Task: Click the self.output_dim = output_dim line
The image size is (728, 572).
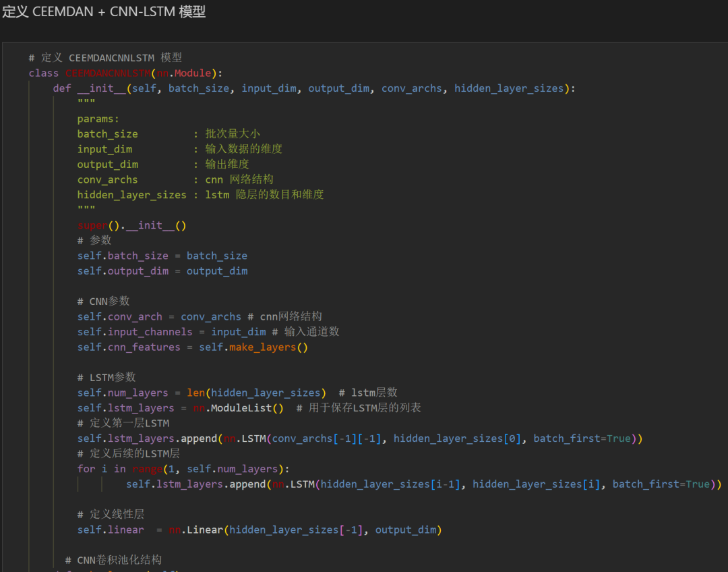Action: [x=162, y=271]
